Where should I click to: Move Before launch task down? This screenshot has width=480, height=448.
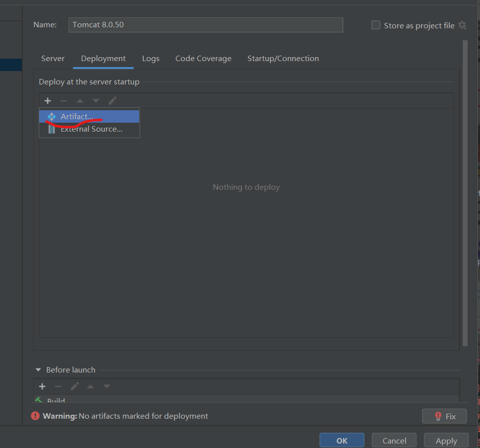click(x=106, y=386)
